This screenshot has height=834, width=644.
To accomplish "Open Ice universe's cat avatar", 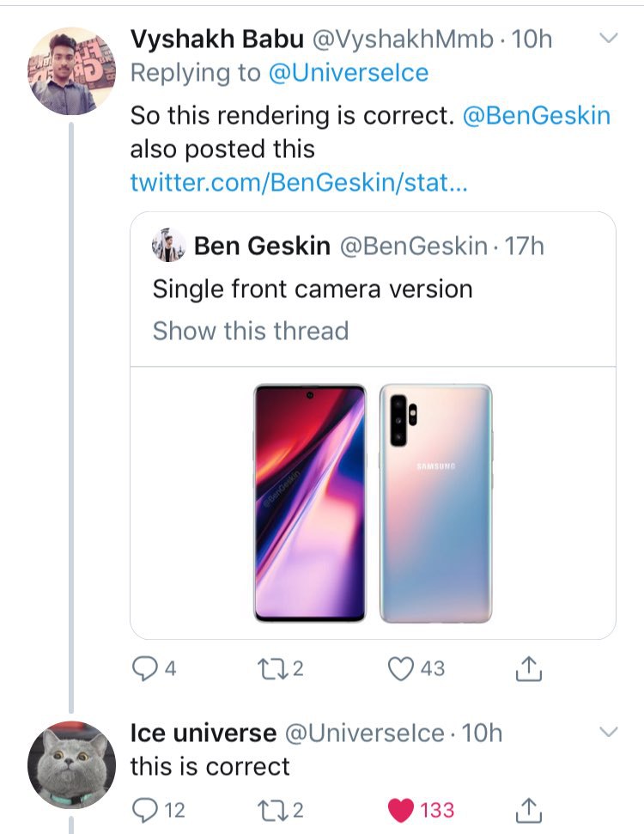I will [71, 764].
